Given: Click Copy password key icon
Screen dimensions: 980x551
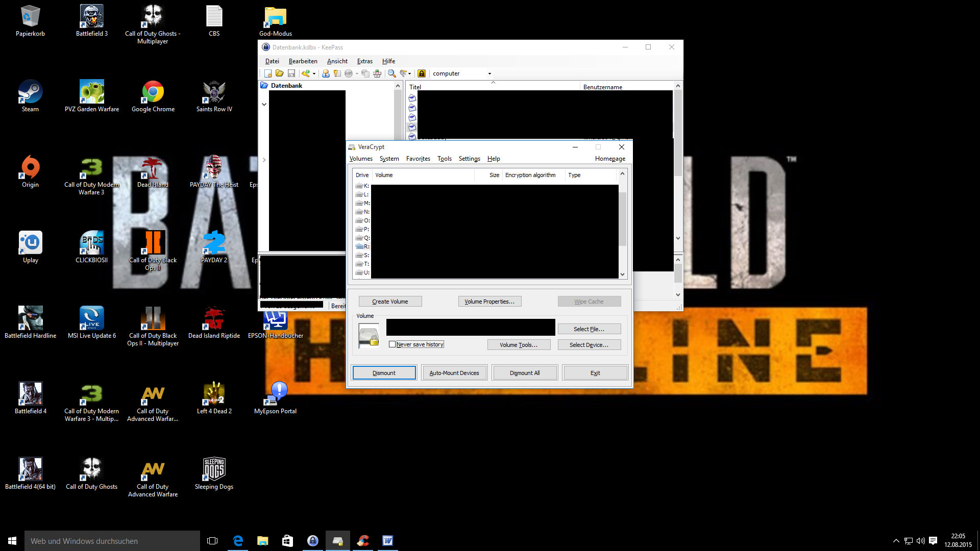Looking at the screenshot, I should pyautogui.click(x=337, y=73).
